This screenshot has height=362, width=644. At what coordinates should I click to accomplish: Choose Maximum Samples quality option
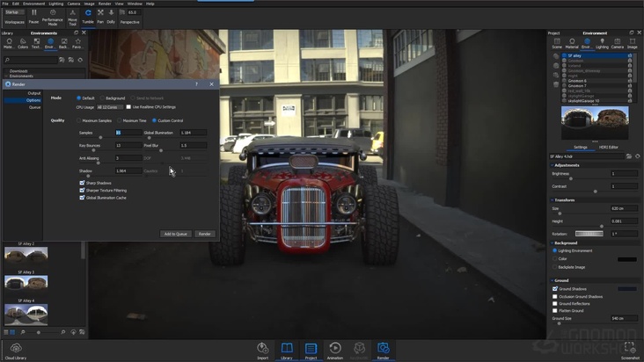79,120
